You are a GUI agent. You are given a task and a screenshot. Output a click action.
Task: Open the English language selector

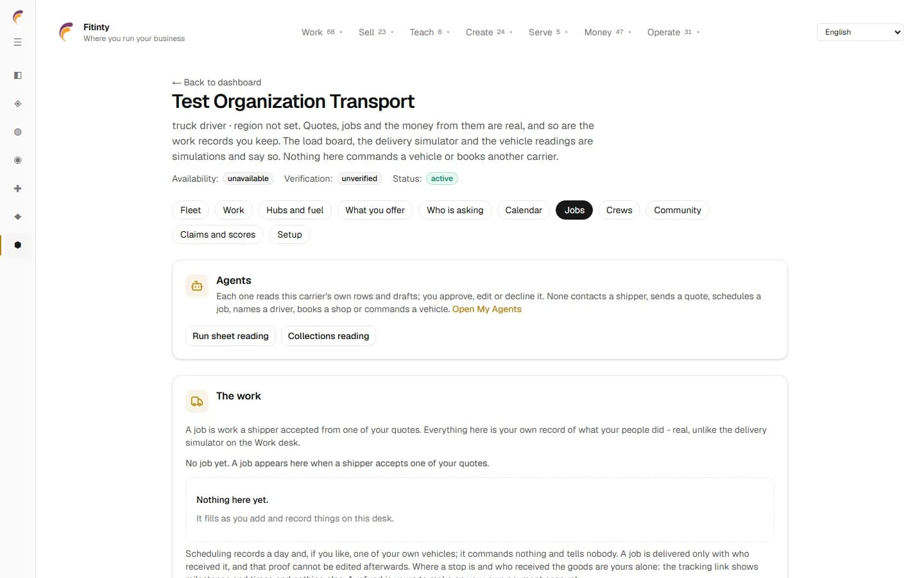[860, 32]
